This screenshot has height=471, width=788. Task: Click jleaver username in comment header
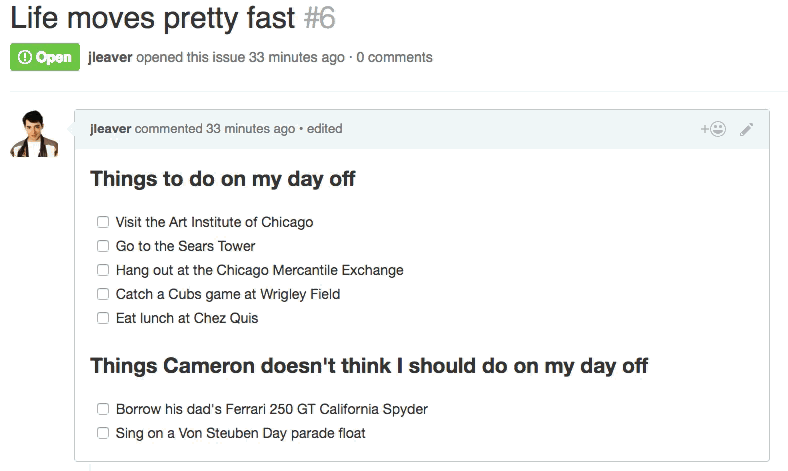110,129
